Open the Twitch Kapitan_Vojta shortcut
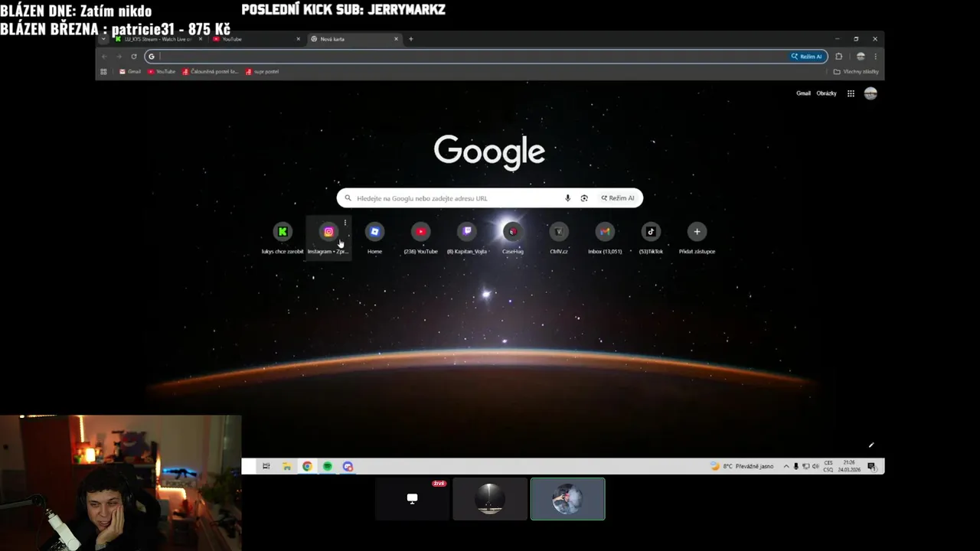Viewport: 980px width, 551px height. pyautogui.click(x=466, y=239)
